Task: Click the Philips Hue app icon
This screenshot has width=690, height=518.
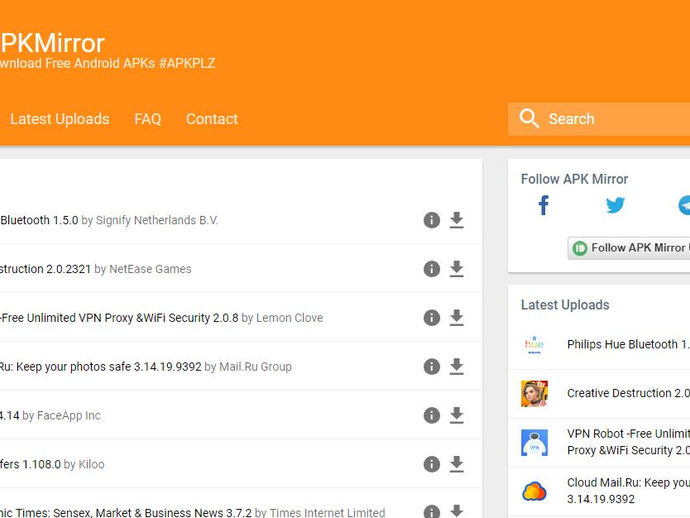Action: click(534, 345)
